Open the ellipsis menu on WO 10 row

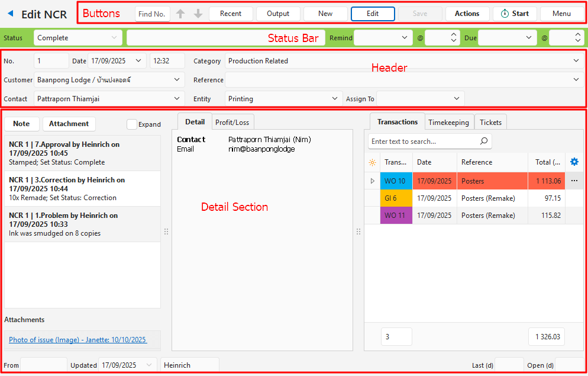click(574, 181)
